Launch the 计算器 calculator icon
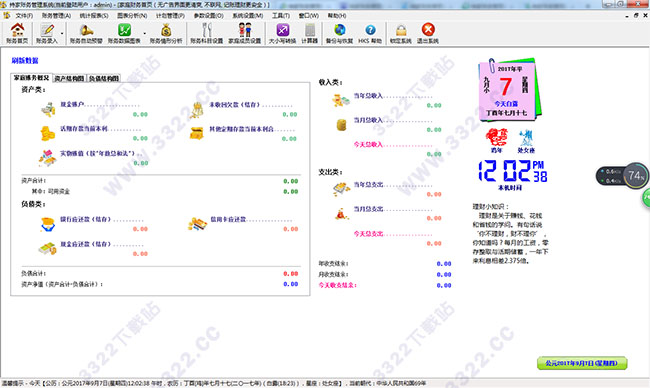 tap(309, 33)
